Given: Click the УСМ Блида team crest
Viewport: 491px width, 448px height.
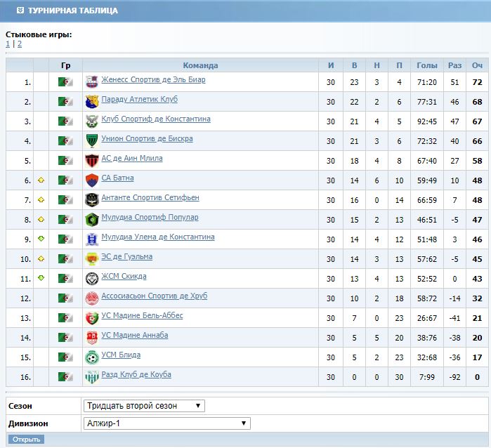Looking at the screenshot, I should coord(91,357).
